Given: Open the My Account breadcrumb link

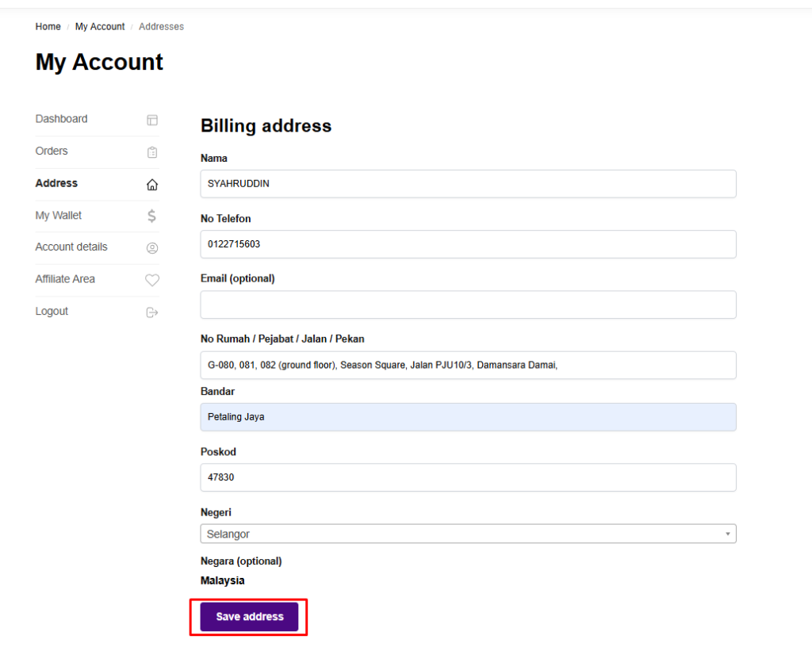Looking at the screenshot, I should tap(100, 26).
